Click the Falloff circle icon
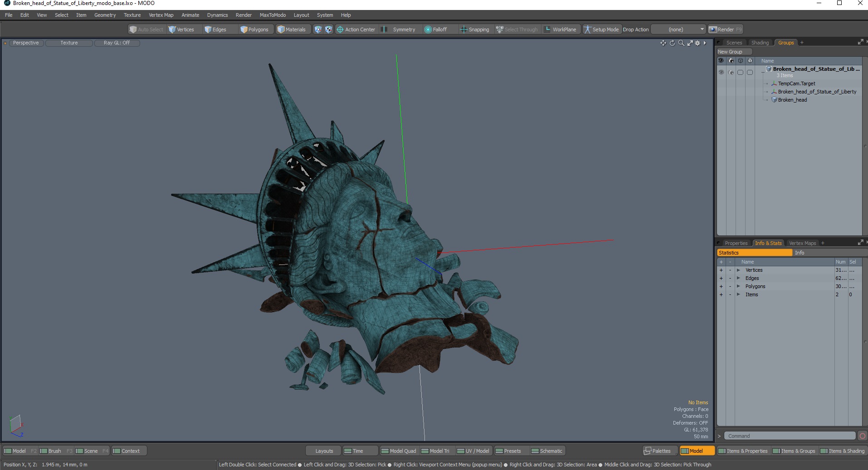 click(428, 29)
